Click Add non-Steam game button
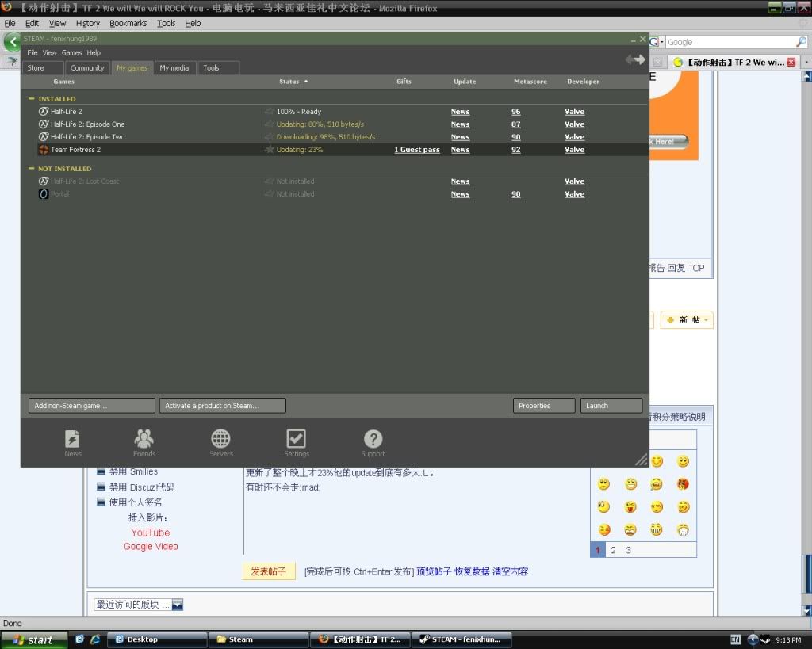Image resolution: width=812 pixels, height=649 pixels. click(92, 406)
